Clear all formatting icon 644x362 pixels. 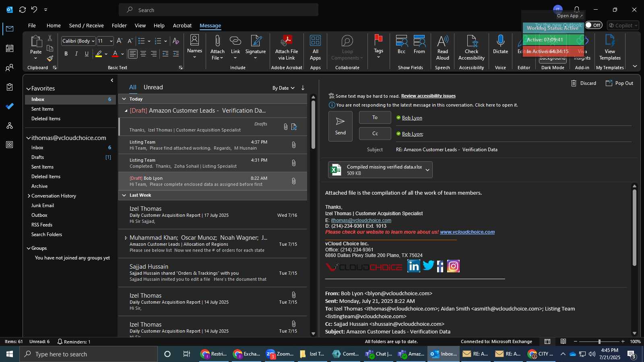175,41
